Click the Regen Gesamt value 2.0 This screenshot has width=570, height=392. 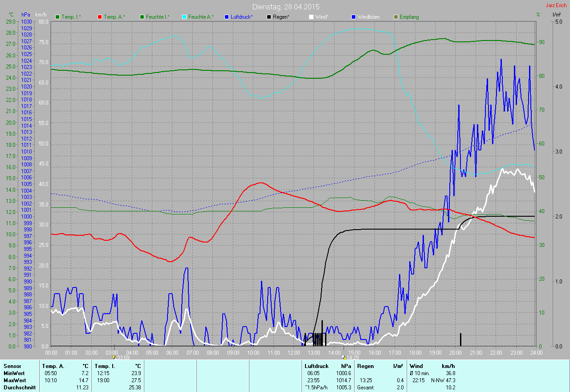pos(400,388)
